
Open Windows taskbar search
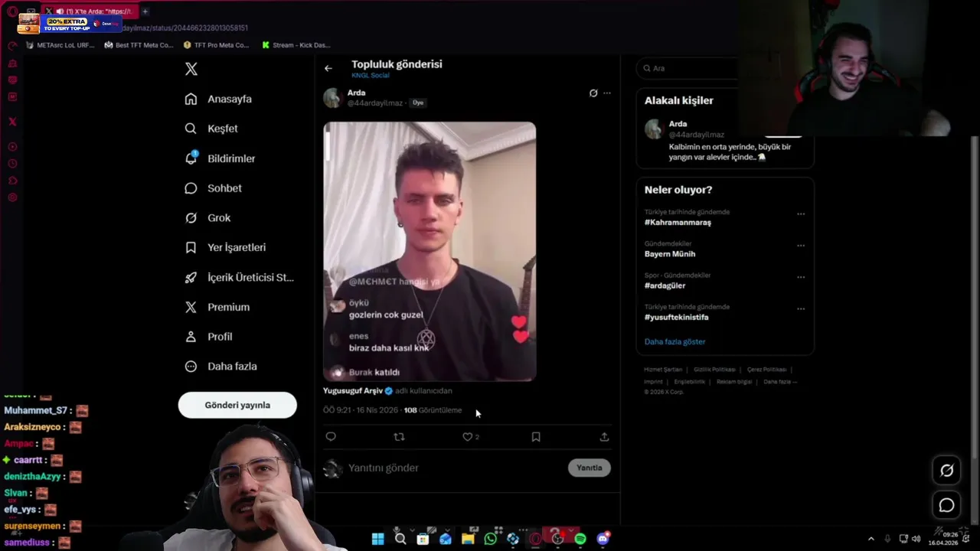tap(400, 539)
